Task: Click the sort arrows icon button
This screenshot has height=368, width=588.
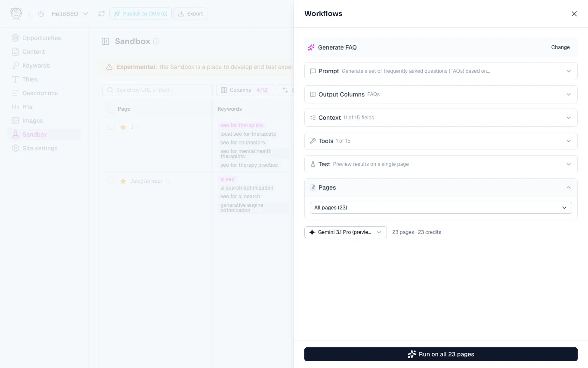Action: click(x=285, y=90)
